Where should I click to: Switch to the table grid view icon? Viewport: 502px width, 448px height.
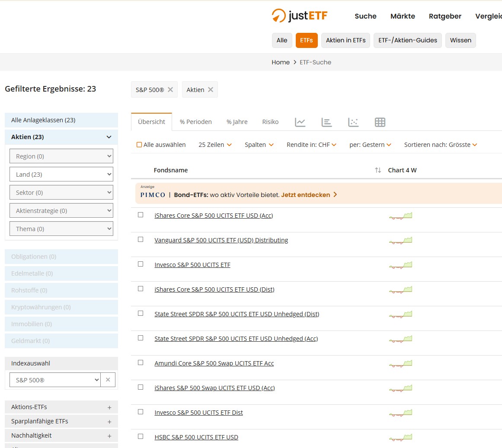[380, 122]
